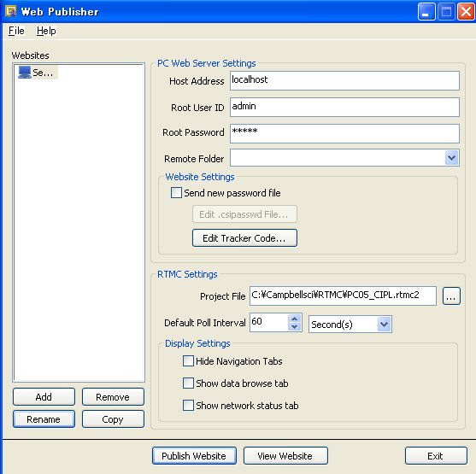Image resolution: width=476 pixels, height=474 pixels.
Task: Browse for project file with ellipsis button
Action: (x=451, y=296)
